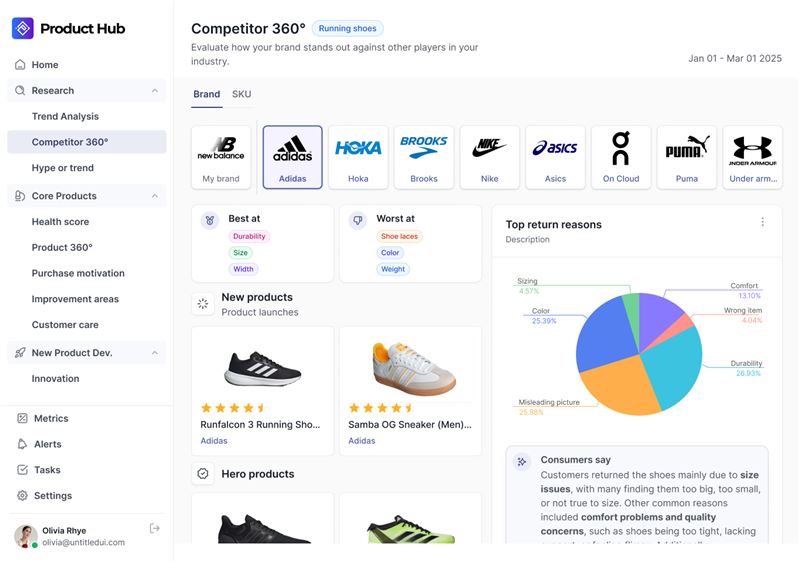800x562 pixels.
Task: Click the Tasks checkmark icon
Action: (x=22, y=470)
